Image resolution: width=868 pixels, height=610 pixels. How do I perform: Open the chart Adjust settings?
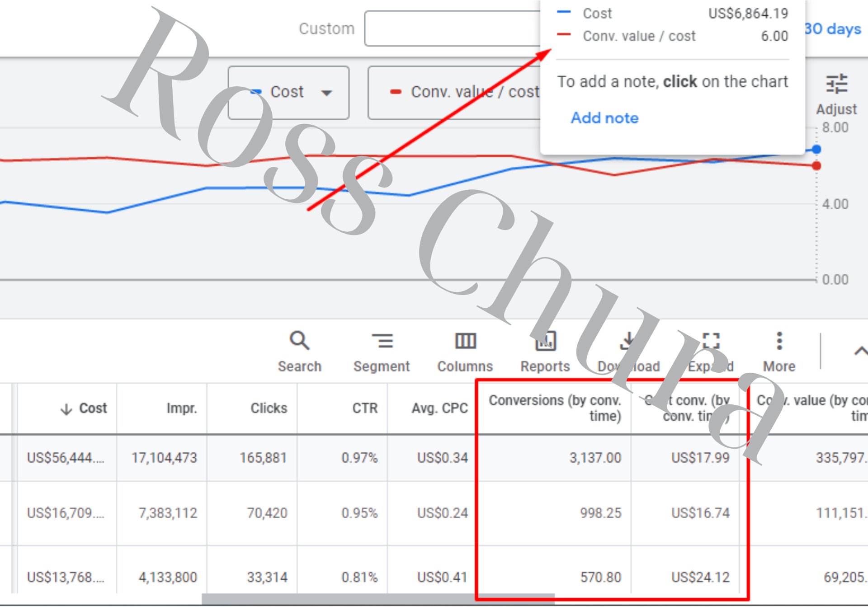click(x=836, y=95)
